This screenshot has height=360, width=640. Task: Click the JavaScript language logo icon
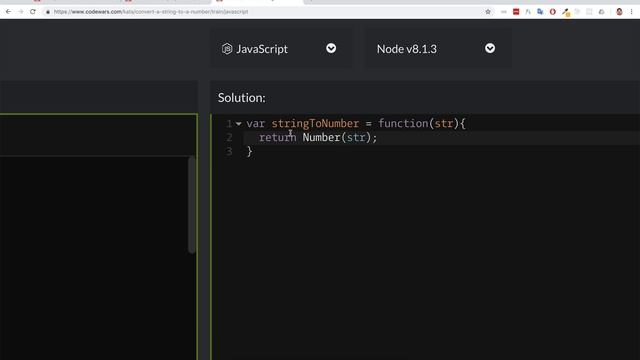[x=227, y=49]
